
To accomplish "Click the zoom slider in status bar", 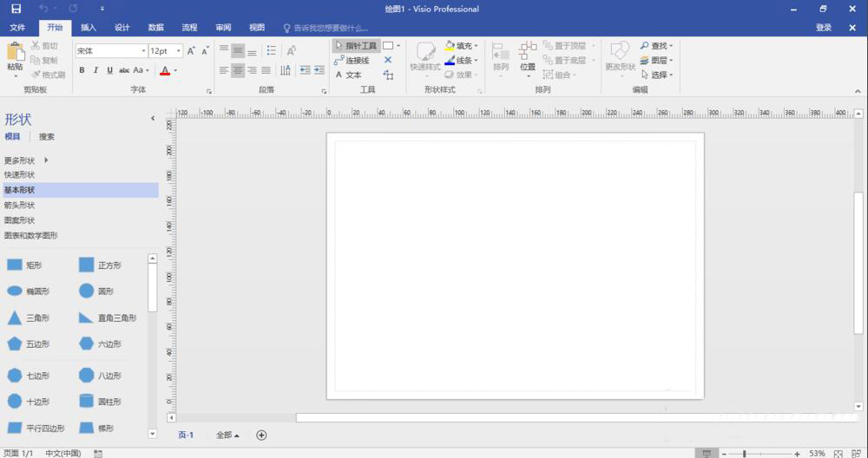I will pos(744,454).
